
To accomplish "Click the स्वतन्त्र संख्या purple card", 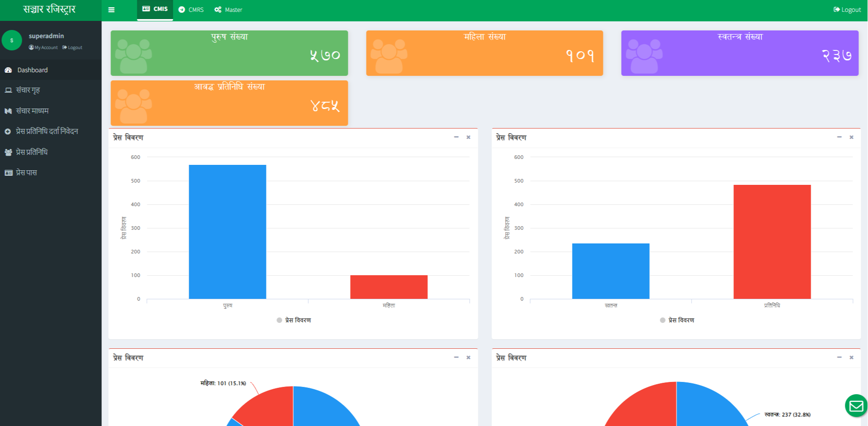I will point(740,53).
